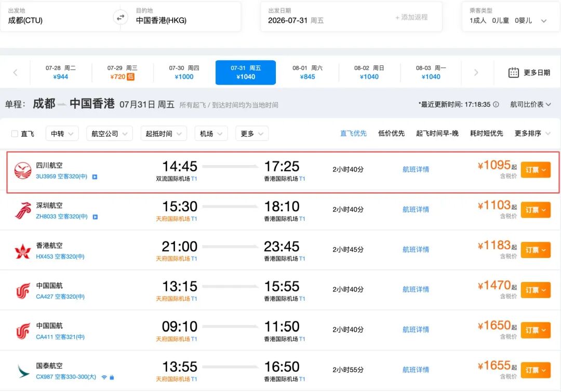
Task: Book the ¥1650 Air China flight
Action: pyautogui.click(x=536, y=330)
